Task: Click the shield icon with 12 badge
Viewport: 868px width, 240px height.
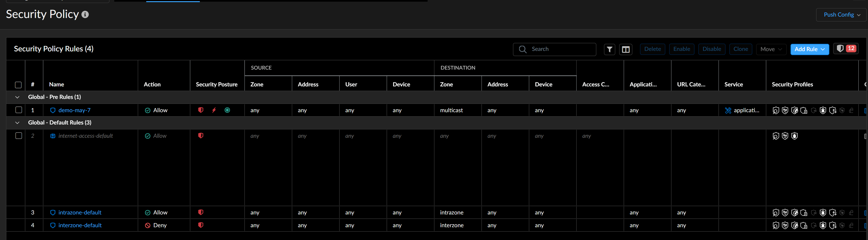Action: (845, 49)
